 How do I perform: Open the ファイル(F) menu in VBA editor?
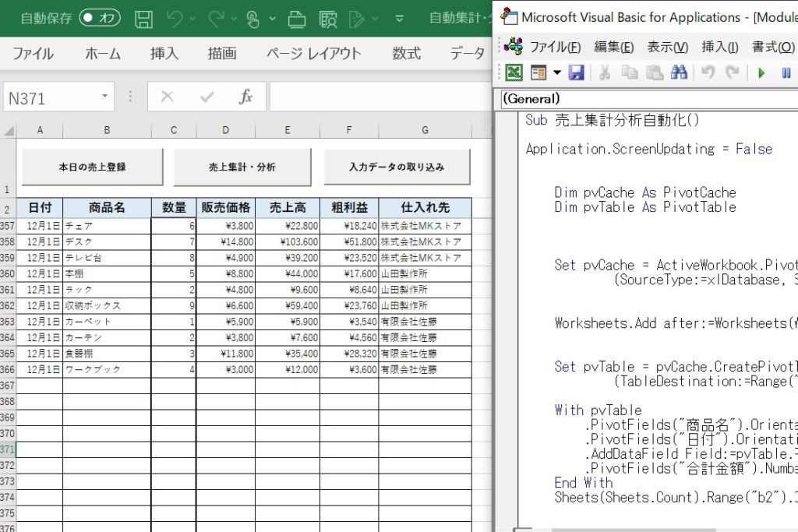point(555,48)
